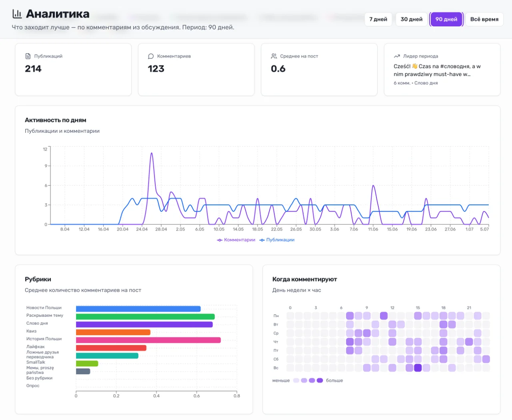Click the 6 комм. • Слово дня caption
512x420 pixels.
click(416, 83)
